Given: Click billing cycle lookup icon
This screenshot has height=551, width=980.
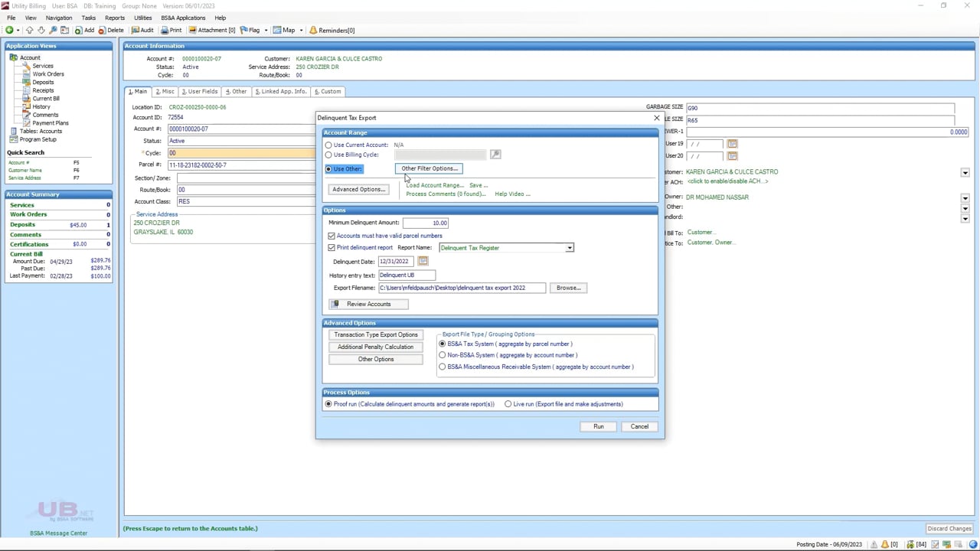Looking at the screenshot, I should tap(495, 155).
